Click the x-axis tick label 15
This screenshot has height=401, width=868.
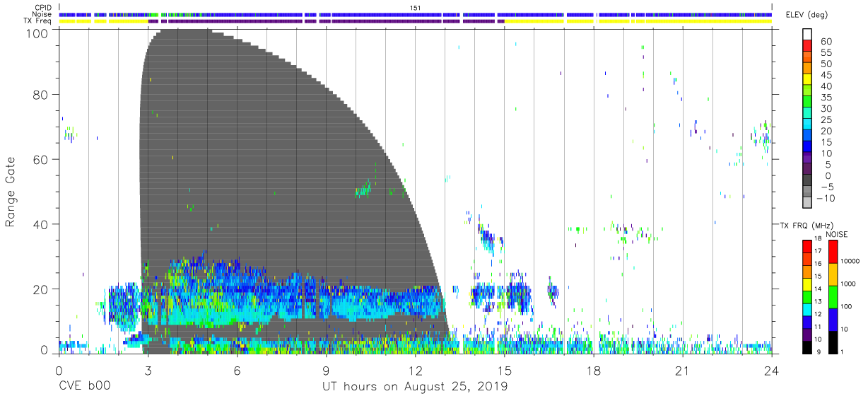(x=504, y=371)
